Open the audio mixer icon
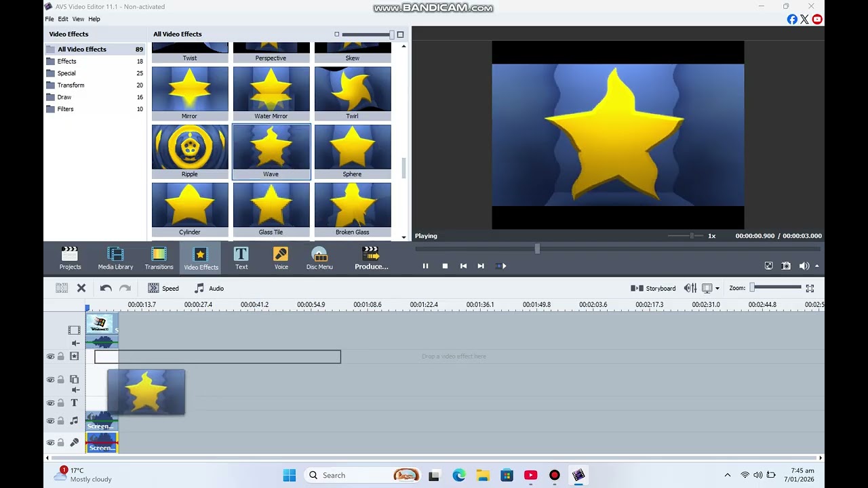This screenshot has width=868, height=488. [x=690, y=288]
